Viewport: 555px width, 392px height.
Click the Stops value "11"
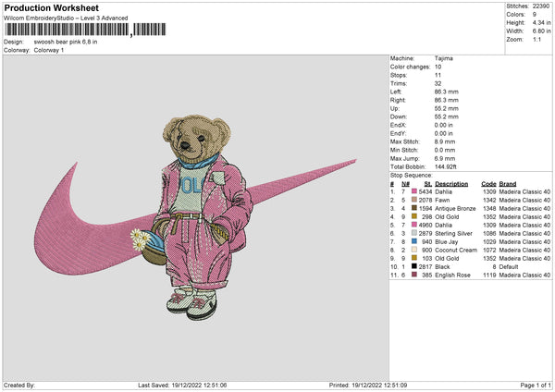(x=438, y=75)
